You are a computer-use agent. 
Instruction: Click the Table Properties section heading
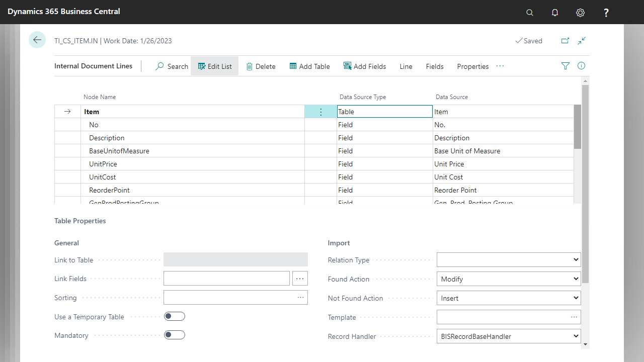(x=80, y=221)
